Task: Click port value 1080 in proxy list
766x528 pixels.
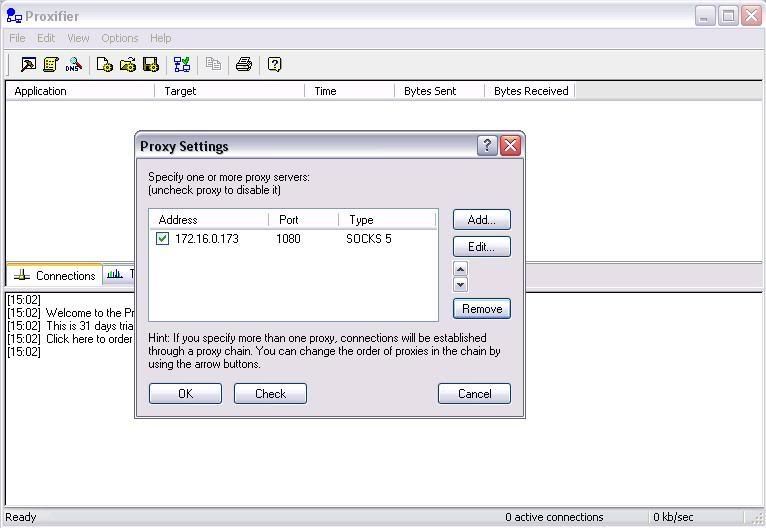Action: click(288, 239)
